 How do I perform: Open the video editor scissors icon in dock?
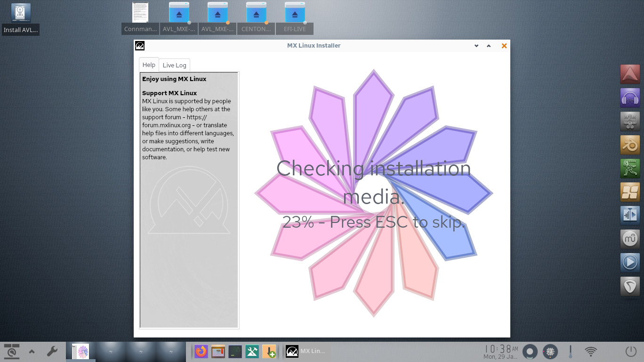630,121
